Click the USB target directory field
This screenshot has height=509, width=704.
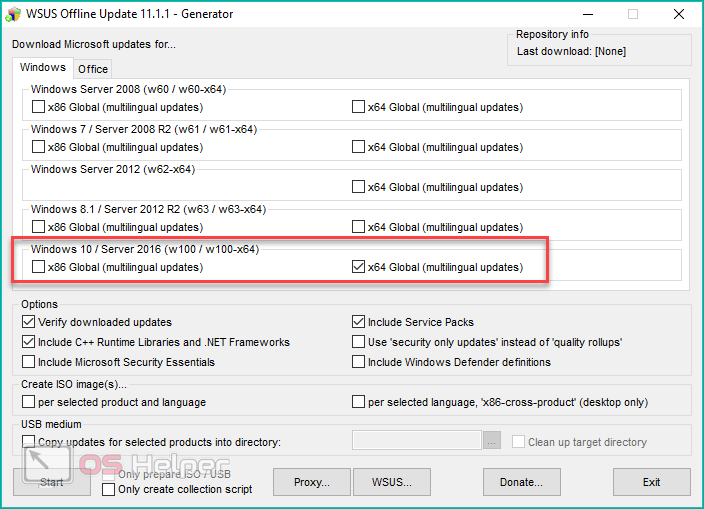tap(417, 440)
